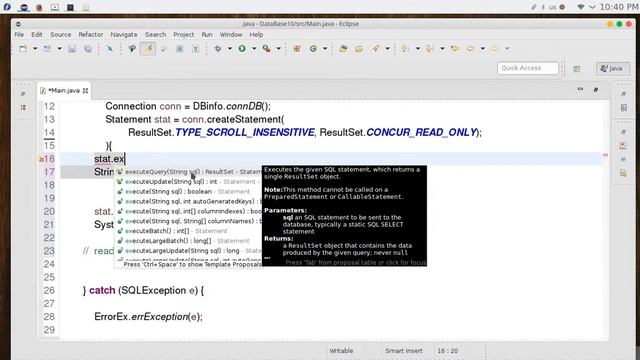Open the Project menu
Viewport: 640px width, 360px height.
[184, 35]
